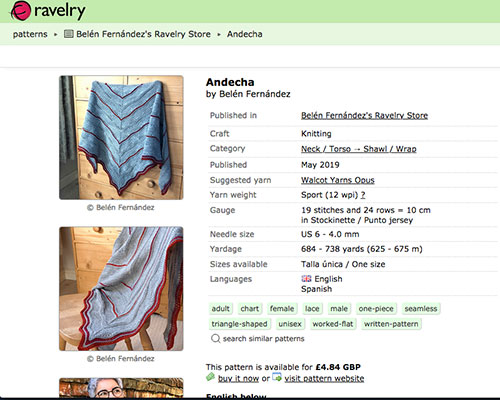The image size is (500, 400).
Task: Select the triangle-shaped tag
Action: [239, 324]
